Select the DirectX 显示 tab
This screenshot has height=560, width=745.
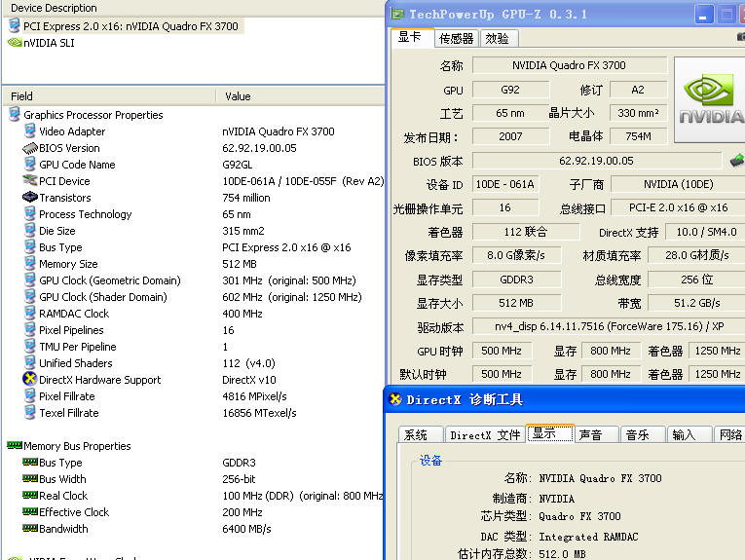pyautogui.click(x=549, y=433)
